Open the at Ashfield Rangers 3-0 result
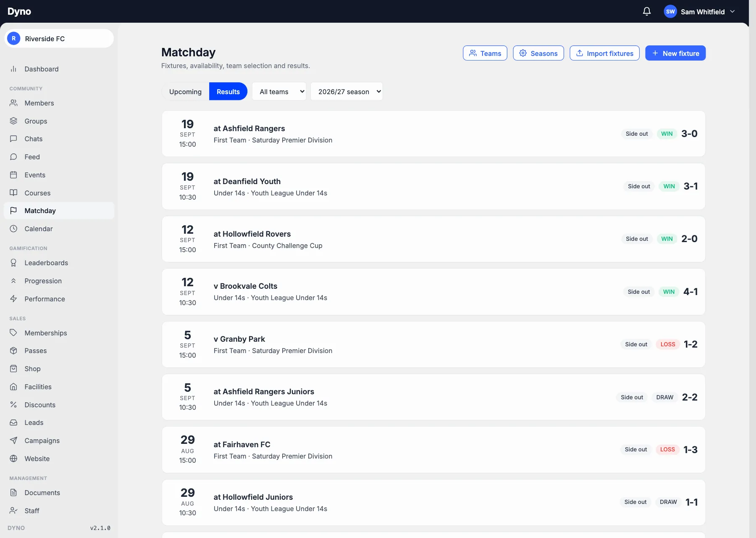 [x=433, y=134]
